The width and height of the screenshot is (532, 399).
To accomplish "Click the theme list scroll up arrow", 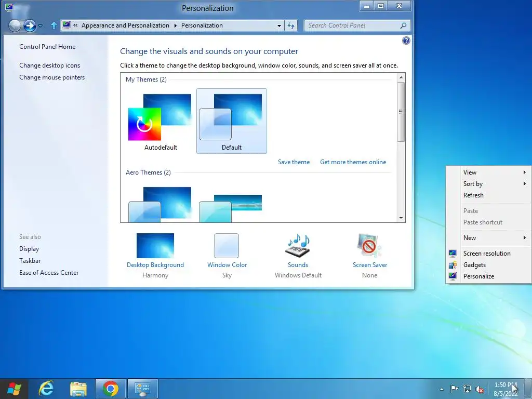I will (401, 78).
